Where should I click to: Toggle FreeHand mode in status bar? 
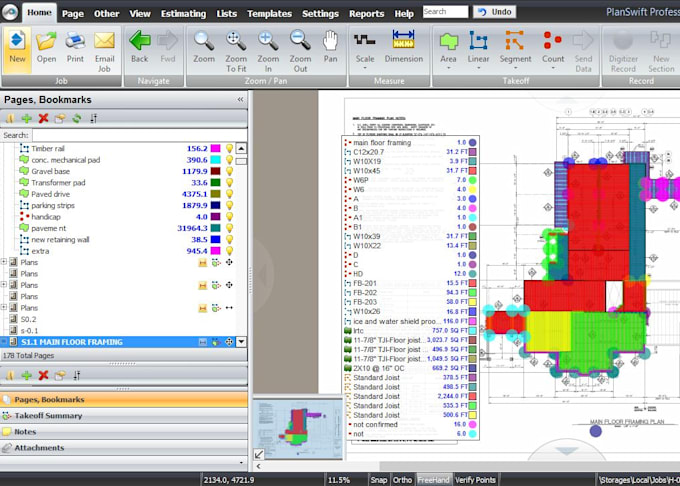point(433,480)
